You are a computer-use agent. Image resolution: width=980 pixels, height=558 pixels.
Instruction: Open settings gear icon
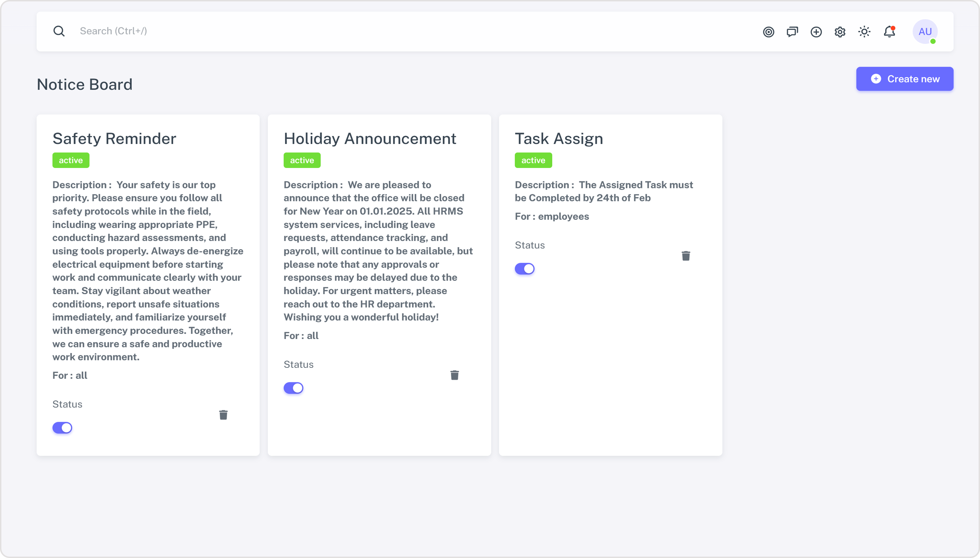(840, 32)
